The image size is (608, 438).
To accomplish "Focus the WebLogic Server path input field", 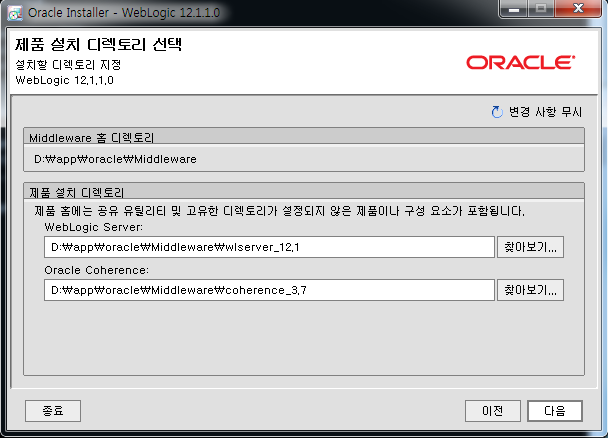I will click(269, 247).
